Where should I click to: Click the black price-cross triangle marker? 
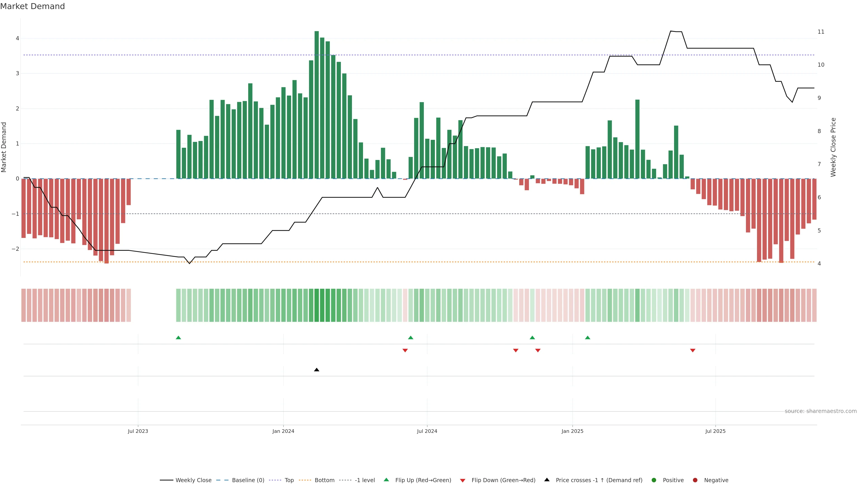tap(316, 370)
